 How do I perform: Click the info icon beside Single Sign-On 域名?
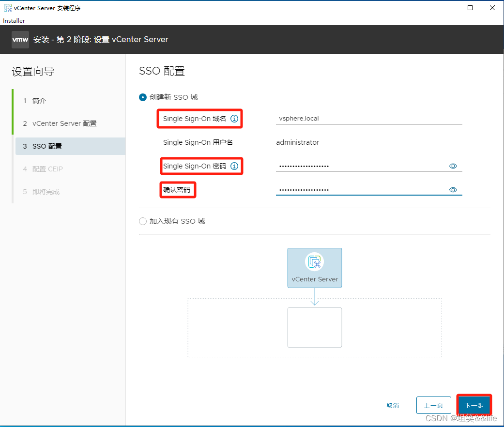pyautogui.click(x=234, y=119)
